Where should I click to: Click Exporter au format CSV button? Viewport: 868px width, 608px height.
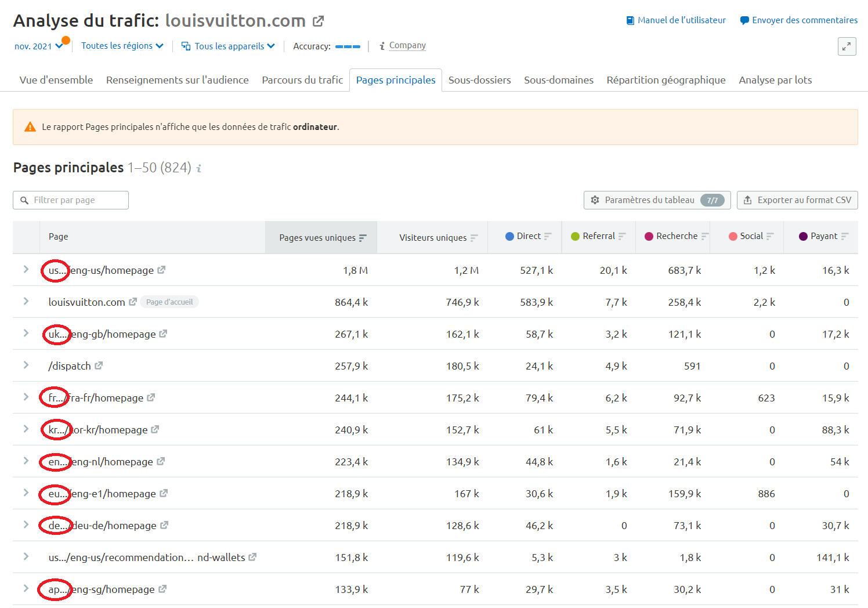pos(797,200)
